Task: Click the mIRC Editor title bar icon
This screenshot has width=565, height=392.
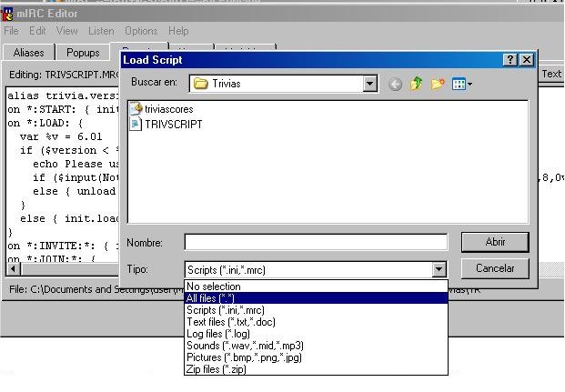Action: [7, 14]
